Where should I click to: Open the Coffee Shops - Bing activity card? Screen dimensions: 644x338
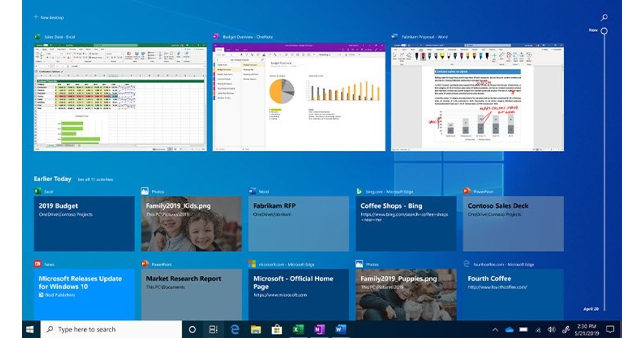[x=406, y=223]
